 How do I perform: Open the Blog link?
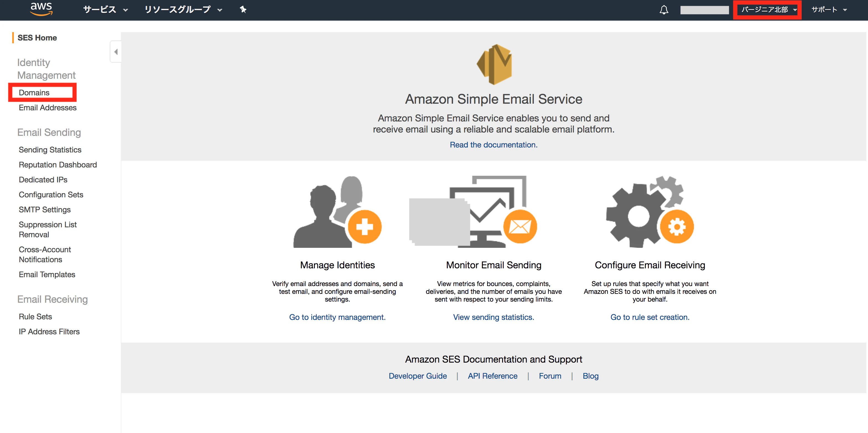pyautogui.click(x=591, y=376)
